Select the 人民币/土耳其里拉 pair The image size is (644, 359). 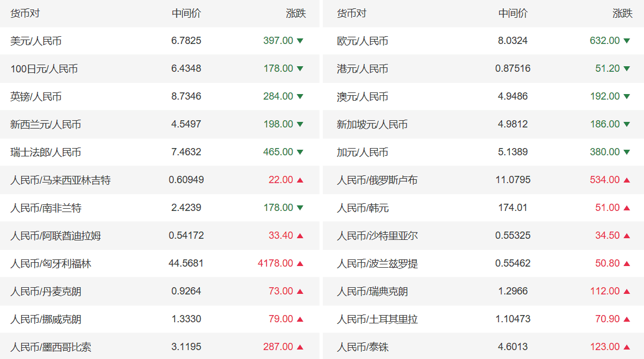(377, 319)
